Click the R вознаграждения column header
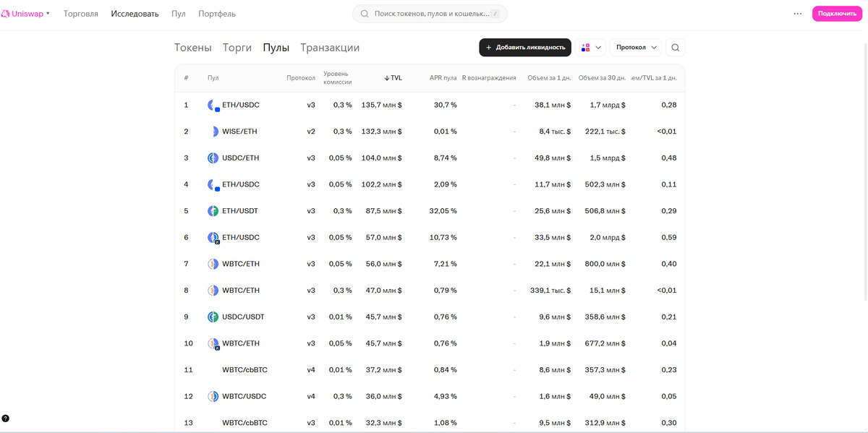Image resolution: width=868 pixels, height=433 pixels. point(489,77)
